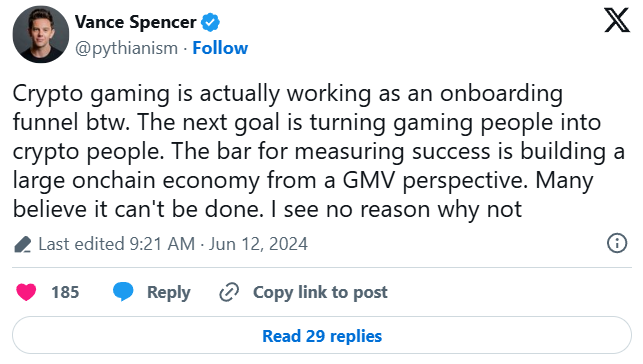Click the X logo in the corner

[616, 20]
